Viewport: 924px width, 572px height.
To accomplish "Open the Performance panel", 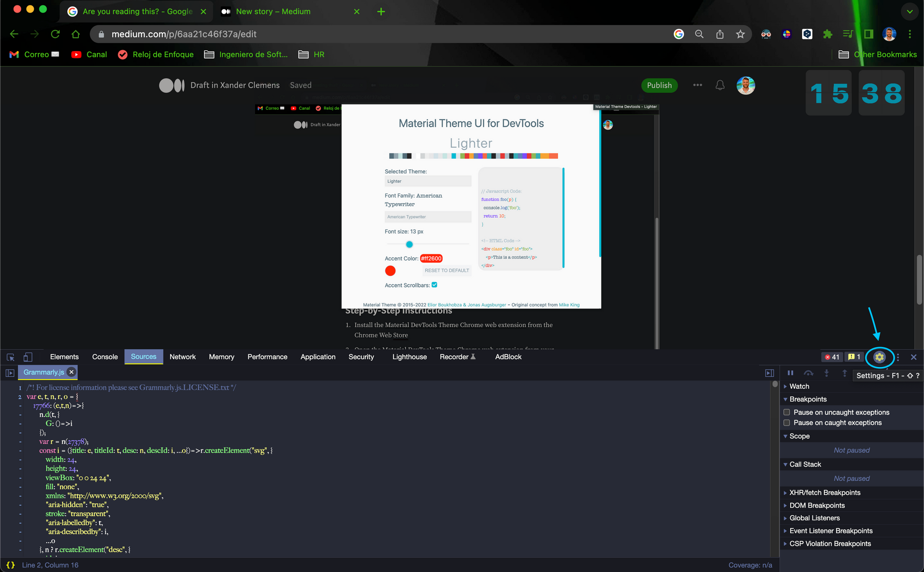I will click(267, 357).
